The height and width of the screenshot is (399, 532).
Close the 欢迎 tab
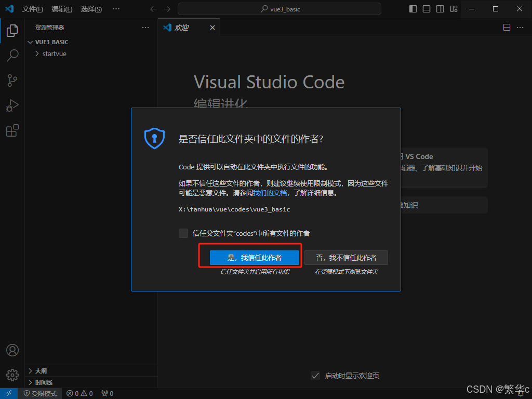coord(212,28)
